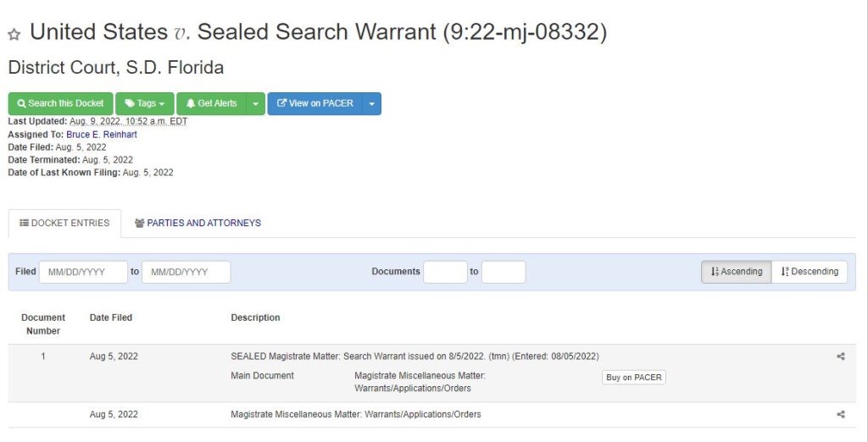Image resolution: width=868 pixels, height=442 pixels.
Task: Sort docket entries in Descending order
Action: (810, 272)
